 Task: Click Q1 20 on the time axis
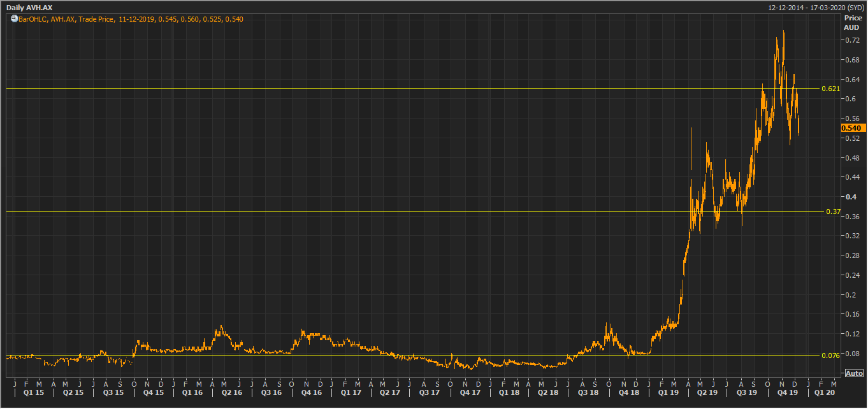tap(826, 393)
